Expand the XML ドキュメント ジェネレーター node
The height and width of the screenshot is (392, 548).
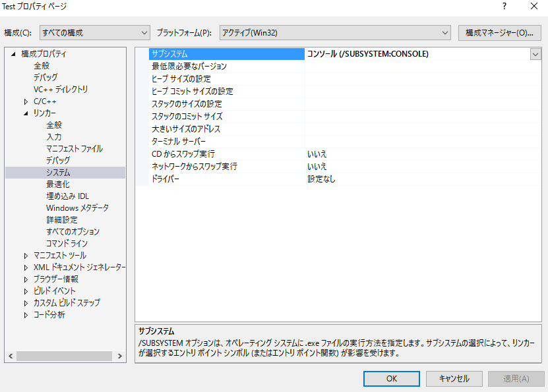click(x=26, y=267)
